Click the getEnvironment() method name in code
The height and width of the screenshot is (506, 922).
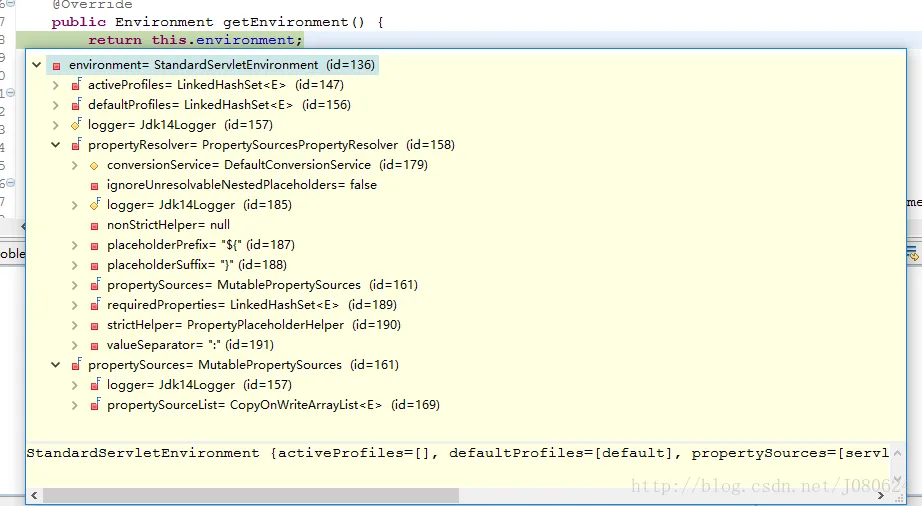(x=293, y=22)
